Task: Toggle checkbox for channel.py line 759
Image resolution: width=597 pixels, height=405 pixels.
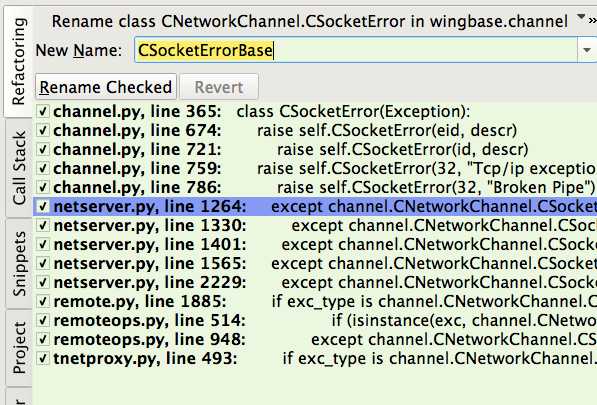Action: [43, 169]
